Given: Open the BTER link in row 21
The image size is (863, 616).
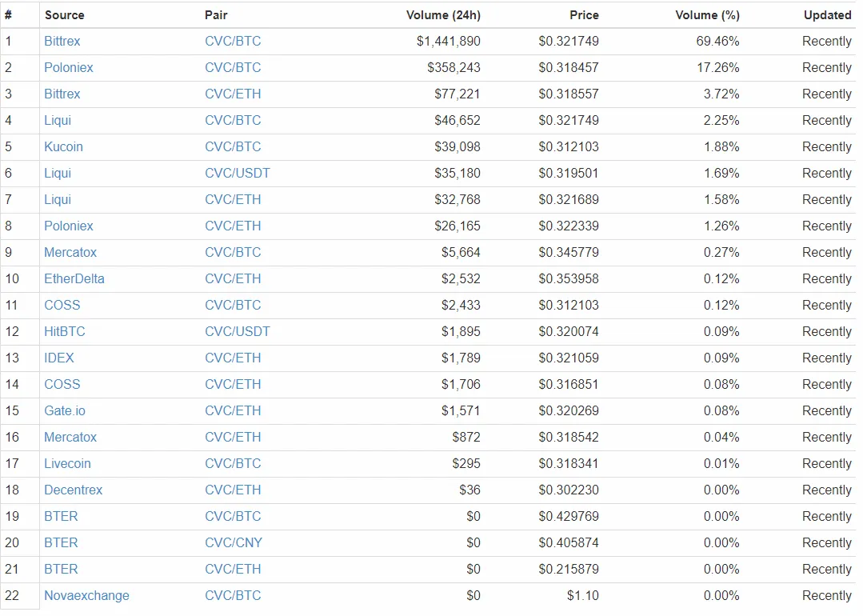Looking at the screenshot, I should pyautogui.click(x=61, y=570).
